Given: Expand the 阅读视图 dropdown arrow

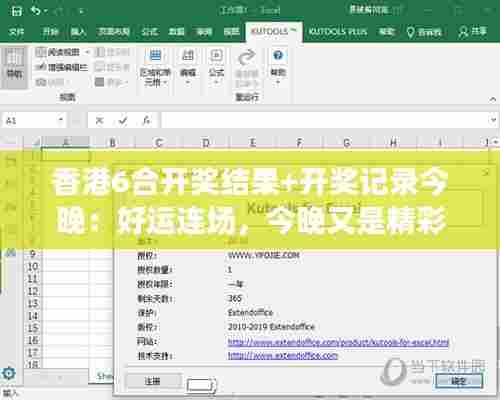Looking at the screenshot, I should [87, 52].
